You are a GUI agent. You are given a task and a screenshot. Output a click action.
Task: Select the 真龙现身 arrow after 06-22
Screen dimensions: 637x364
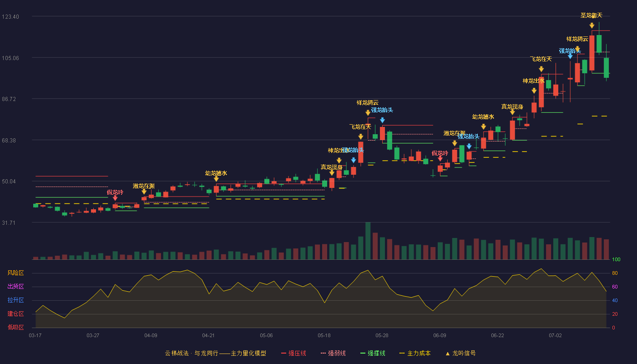tap(512, 112)
